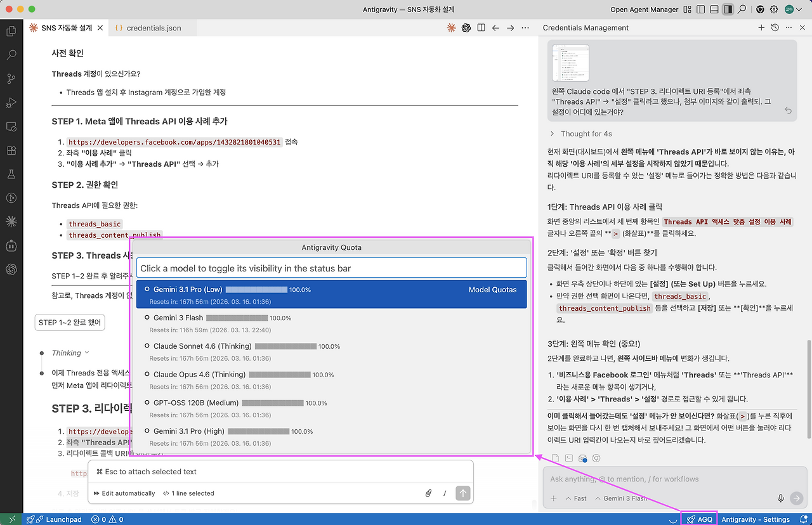Toggle Gemini 3.1 Pro (High) visibility
The height and width of the screenshot is (525, 812).
pos(332,436)
